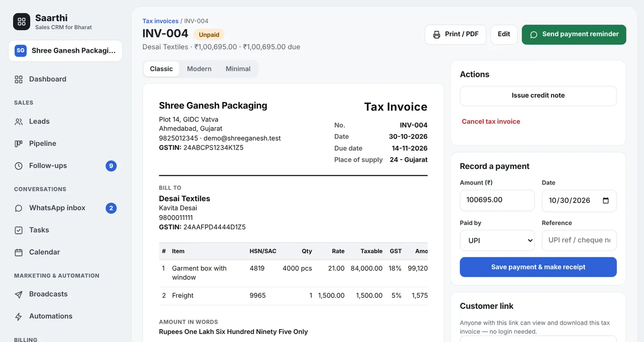Click the Follow-ups badge showing 9

pos(111,166)
